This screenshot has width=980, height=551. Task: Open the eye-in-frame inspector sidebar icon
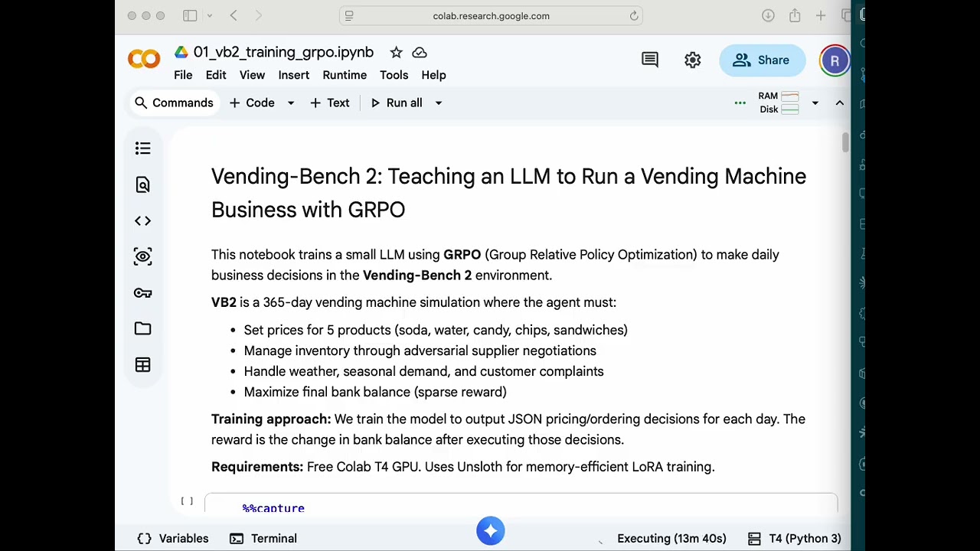(143, 256)
